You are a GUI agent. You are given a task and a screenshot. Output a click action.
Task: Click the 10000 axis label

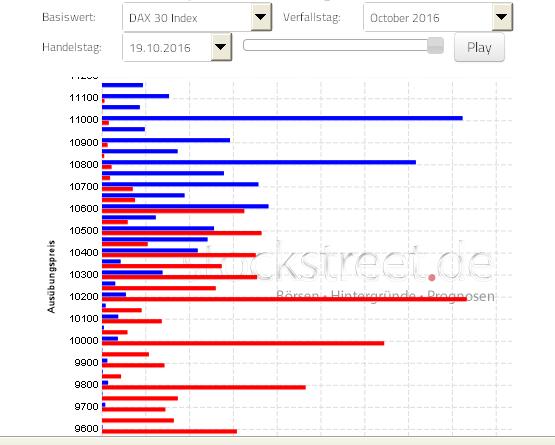coord(84,341)
